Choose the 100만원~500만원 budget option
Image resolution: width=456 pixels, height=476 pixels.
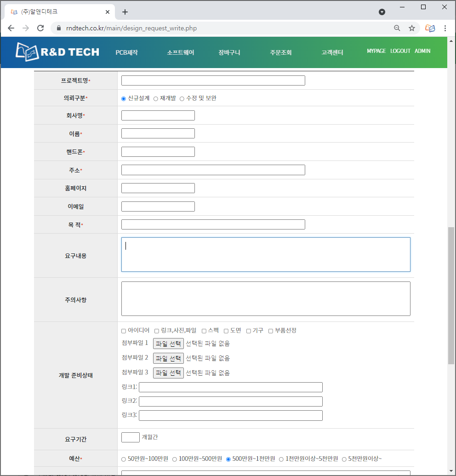point(175,459)
